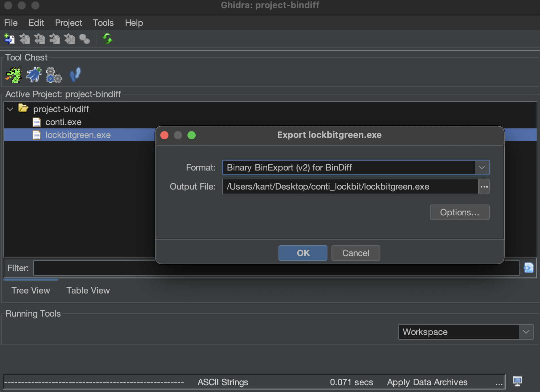Launch the CodeBrowser dragon tool
The height and width of the screenshot is (392, 540).
[x=14, y=75]
